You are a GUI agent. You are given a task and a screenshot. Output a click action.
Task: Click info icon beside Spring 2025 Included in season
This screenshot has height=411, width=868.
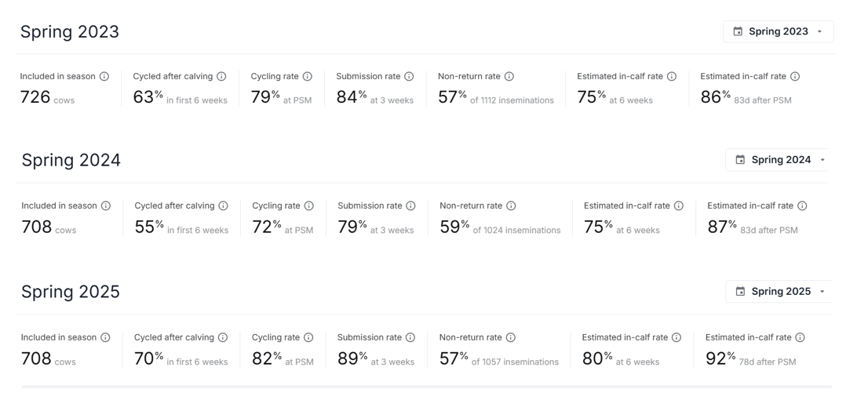pyautogui.click(x=105, y=338)
